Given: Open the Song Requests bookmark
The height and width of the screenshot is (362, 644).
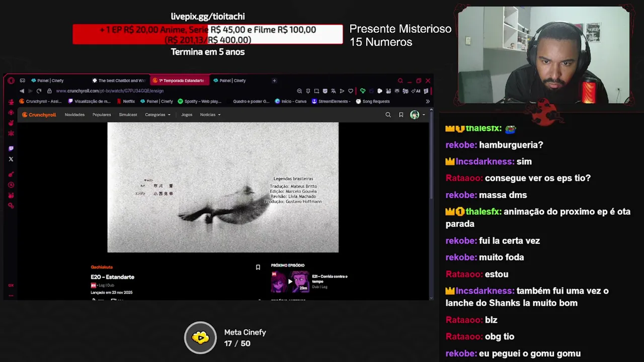Looking at the screenshot, I should [373, 101].
